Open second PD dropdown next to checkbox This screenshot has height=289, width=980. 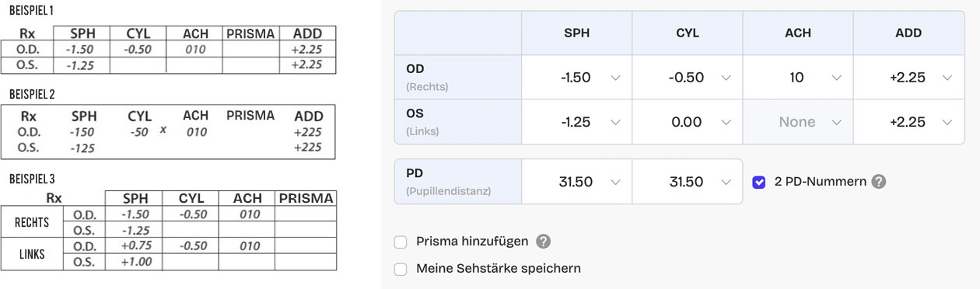[687, 182]
